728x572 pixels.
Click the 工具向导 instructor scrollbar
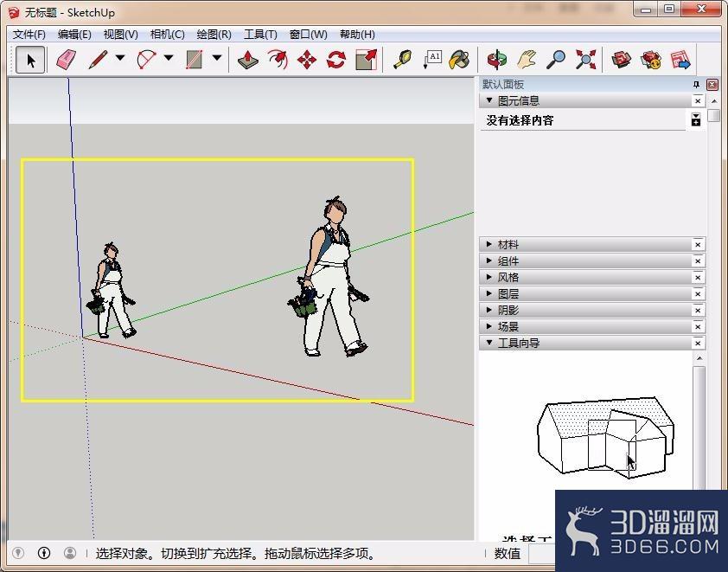pos(699,427)
